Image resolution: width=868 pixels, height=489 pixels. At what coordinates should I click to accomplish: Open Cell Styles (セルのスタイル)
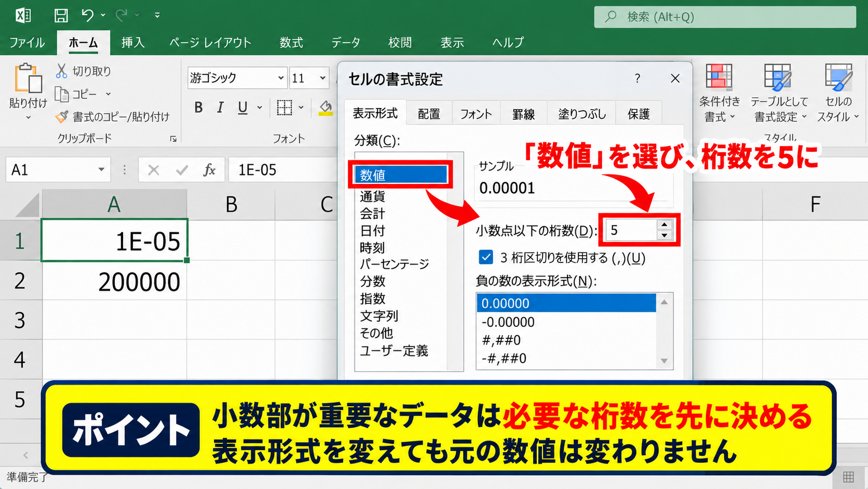point(838,94)
